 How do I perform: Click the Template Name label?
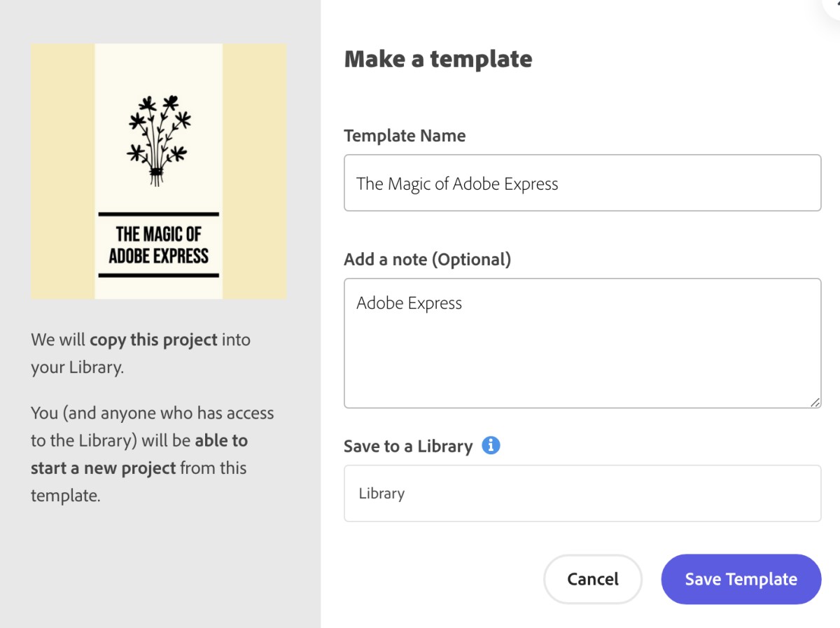[405, 135]
